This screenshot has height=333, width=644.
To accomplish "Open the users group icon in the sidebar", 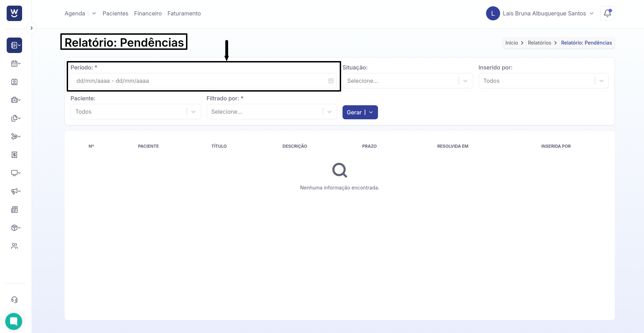I will tap(14, 246).
